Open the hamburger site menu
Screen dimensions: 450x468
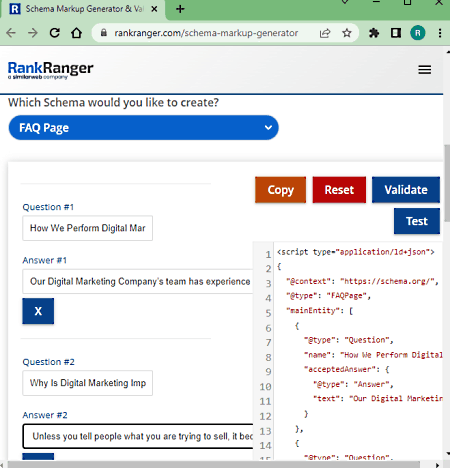425,70
